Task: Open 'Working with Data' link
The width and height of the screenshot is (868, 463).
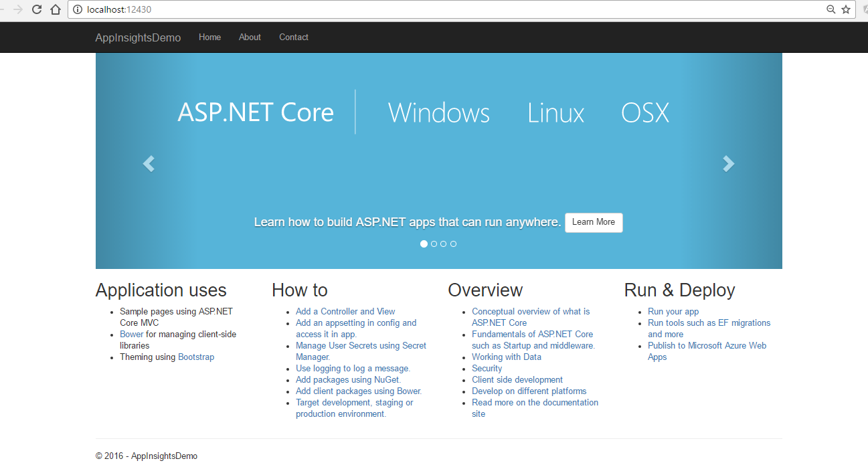Action: 507,357
